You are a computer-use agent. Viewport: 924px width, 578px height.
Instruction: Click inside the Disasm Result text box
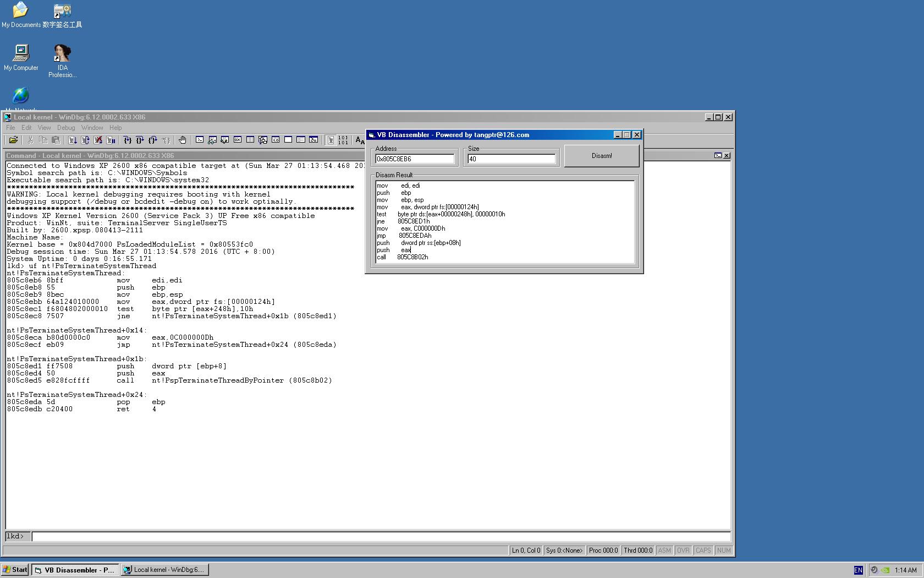(x=505, y=222)
